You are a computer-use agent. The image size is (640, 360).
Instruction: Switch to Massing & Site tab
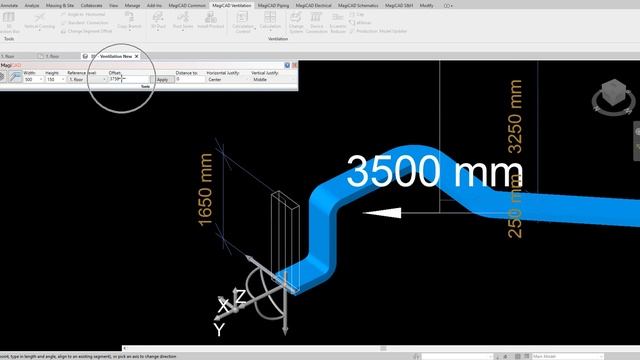click(x=60, y=6)
